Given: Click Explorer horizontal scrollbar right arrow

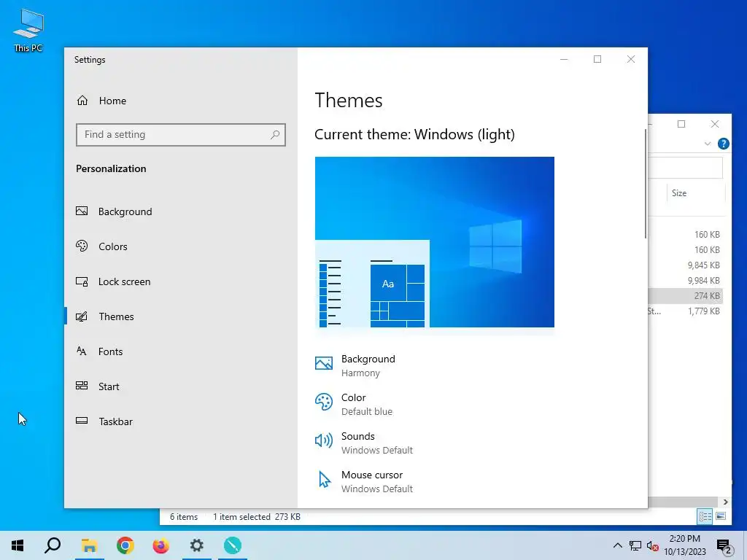Looking at the screenshot, I should pos(725,502).
